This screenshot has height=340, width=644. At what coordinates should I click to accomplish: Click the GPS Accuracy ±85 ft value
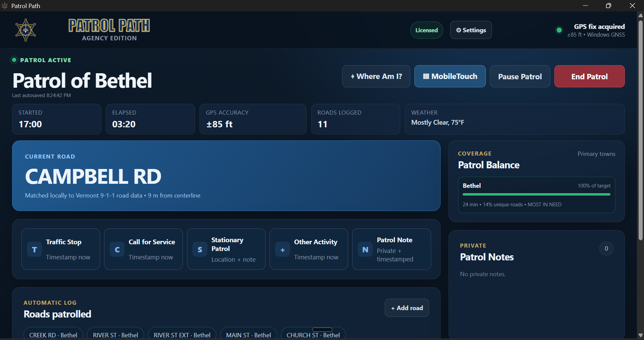coord(219,124)
